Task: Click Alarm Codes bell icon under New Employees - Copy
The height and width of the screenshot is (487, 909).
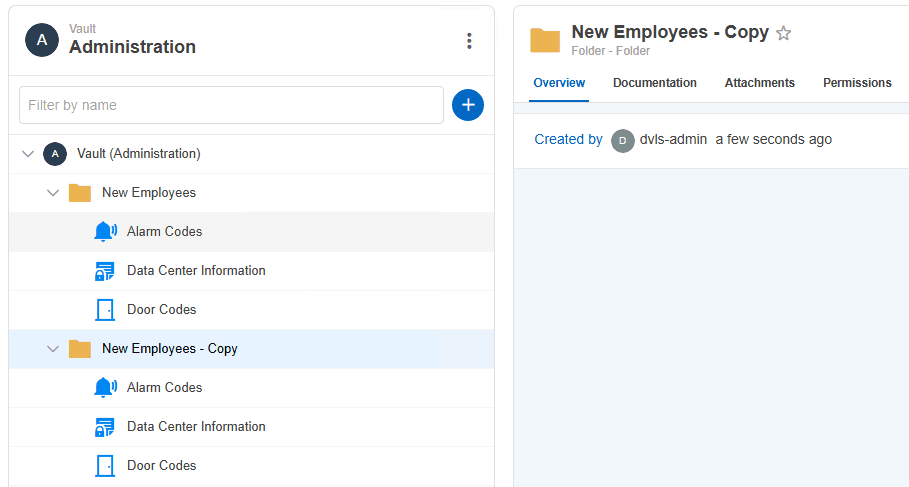Action: [105, 387]
